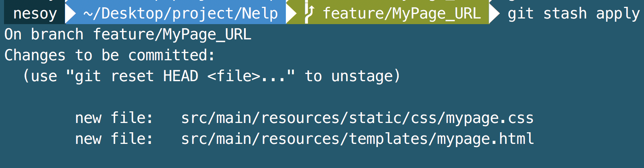Click the On branch feature/MyPage_URL line
644x168 pixels.
tap(128, 35)
